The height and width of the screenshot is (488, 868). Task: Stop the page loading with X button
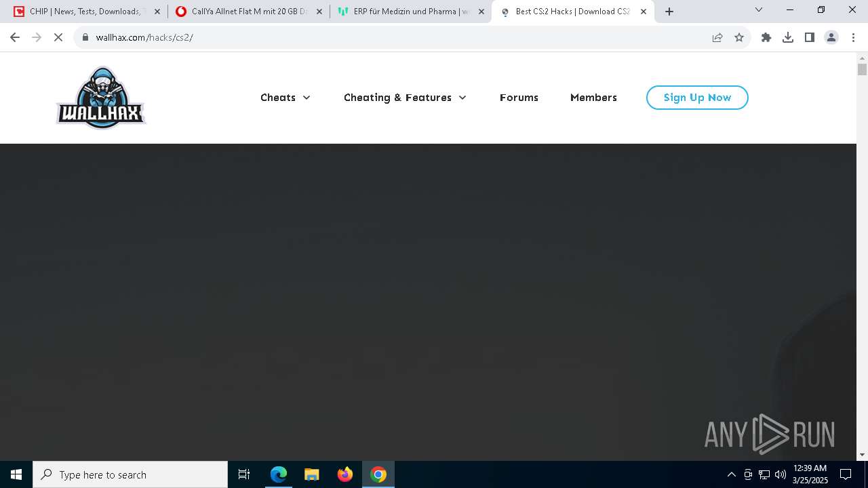(58, 37)
